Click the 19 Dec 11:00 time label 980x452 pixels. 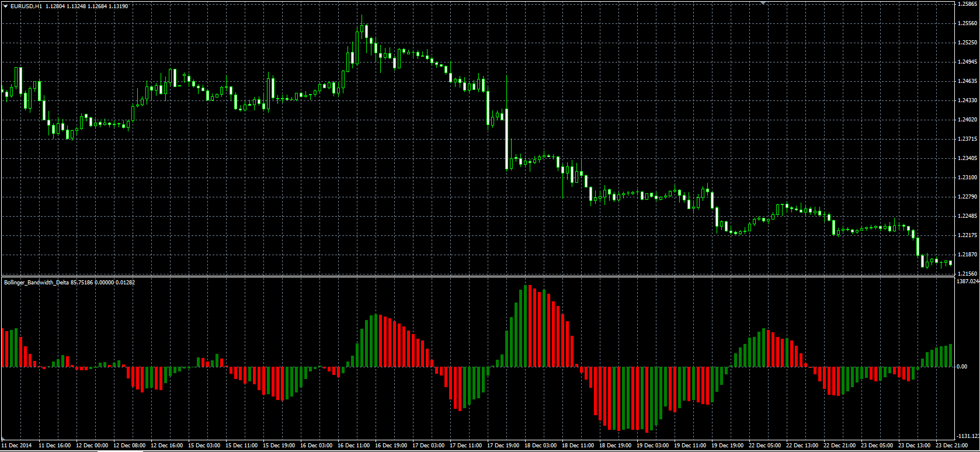(x=690, y=446)
